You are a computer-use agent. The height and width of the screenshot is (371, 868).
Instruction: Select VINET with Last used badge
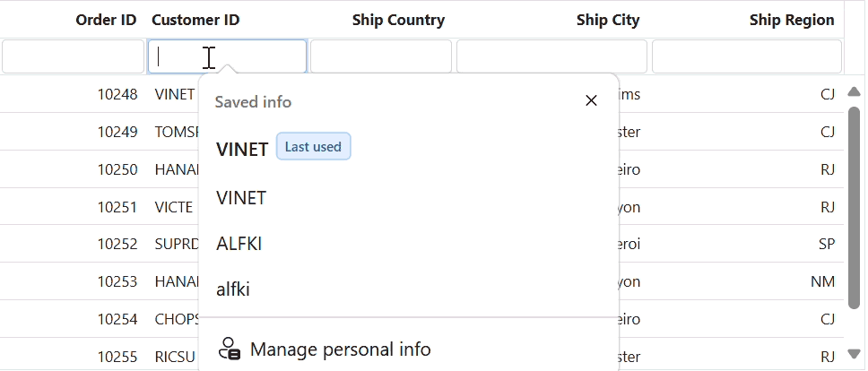coord(242,150)
